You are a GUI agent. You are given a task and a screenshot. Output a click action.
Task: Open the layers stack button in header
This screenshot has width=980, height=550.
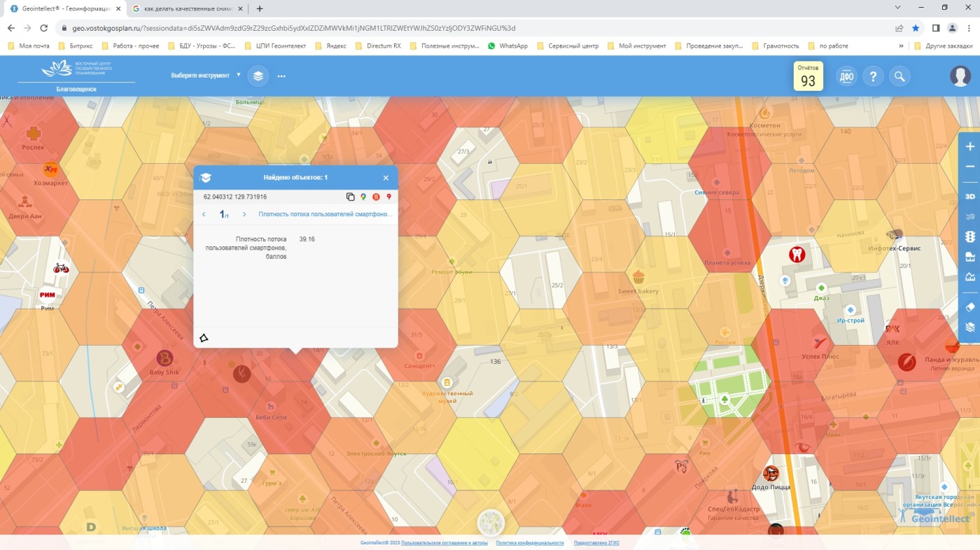click(x=258, y=76)
